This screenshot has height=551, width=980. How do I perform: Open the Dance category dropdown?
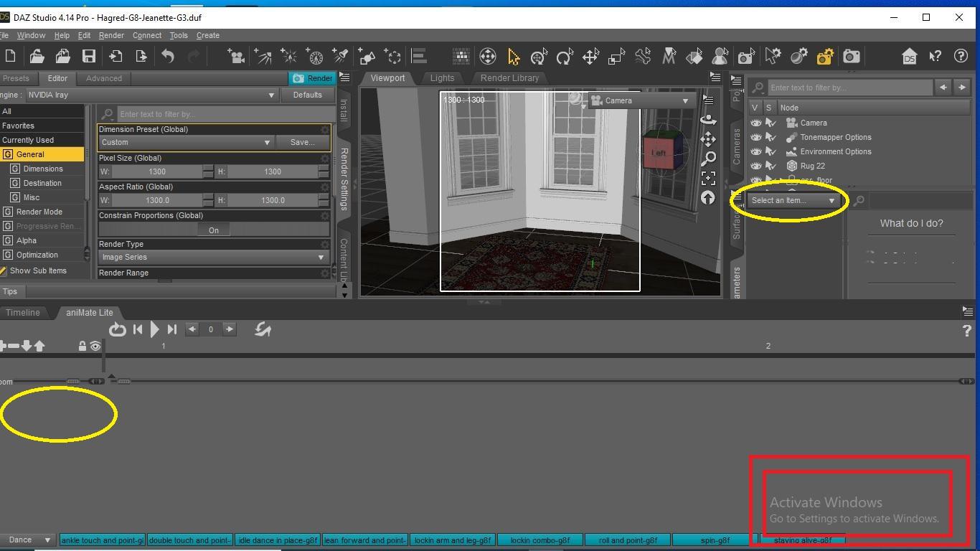point(28,540)
